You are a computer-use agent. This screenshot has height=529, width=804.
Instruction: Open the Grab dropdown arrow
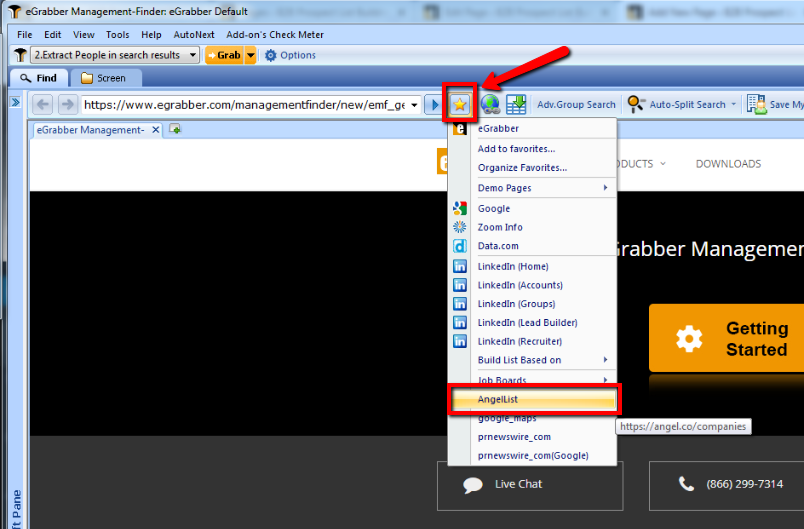tap(250, 55)
